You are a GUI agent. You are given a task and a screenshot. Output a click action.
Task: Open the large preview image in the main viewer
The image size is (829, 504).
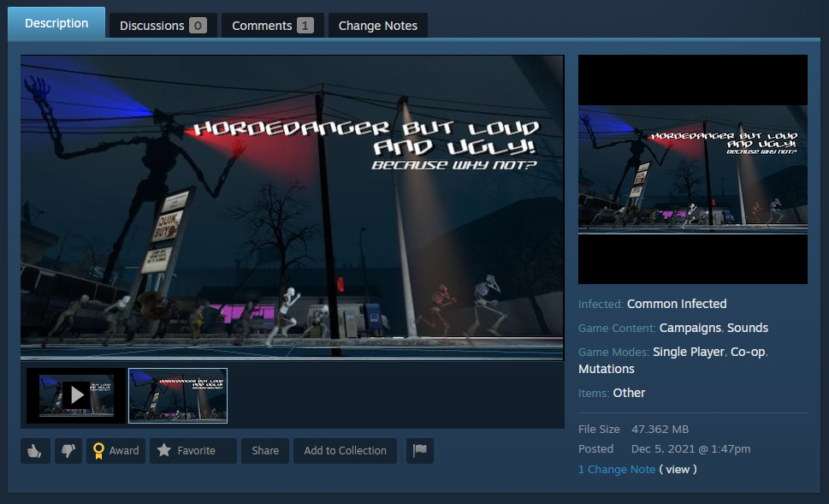[x=293, y=208]
